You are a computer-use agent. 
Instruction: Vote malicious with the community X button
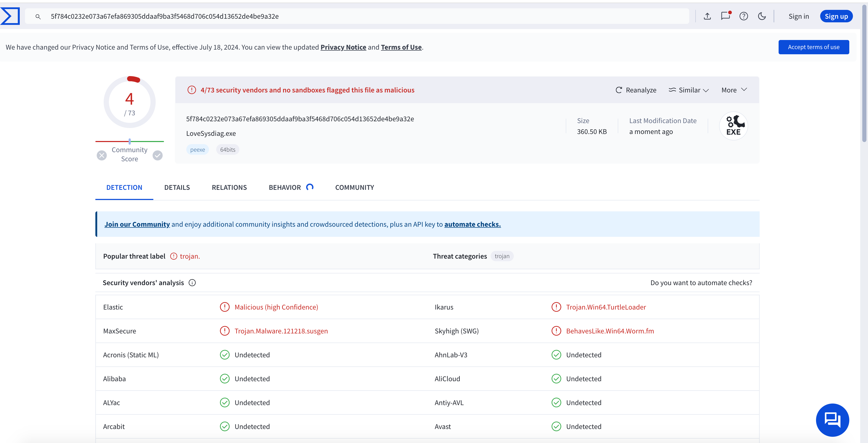102,155
